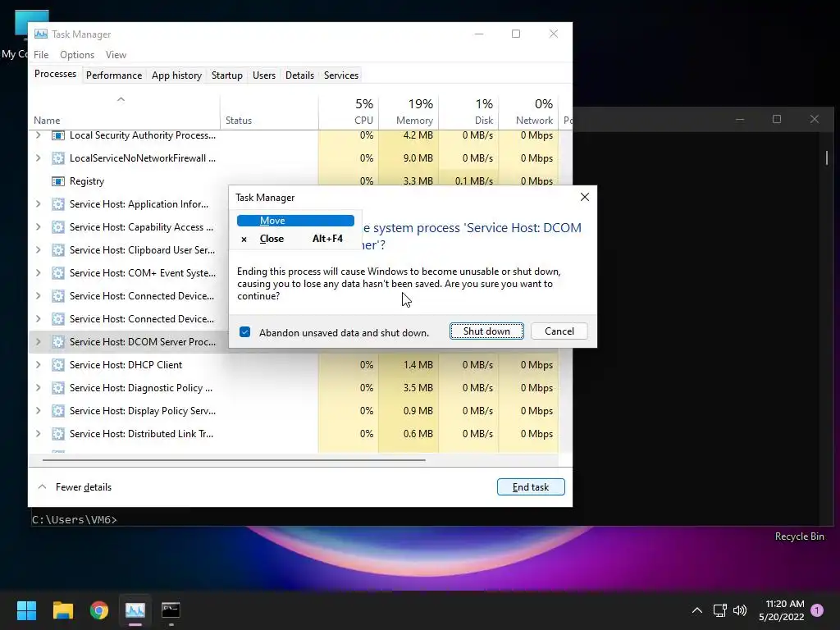Image resolution: width=840 pixels, height=630 pixels.
Task: Expand Service Host: Capability Access row
Action: pyautogui.click(x=38, y=227)
